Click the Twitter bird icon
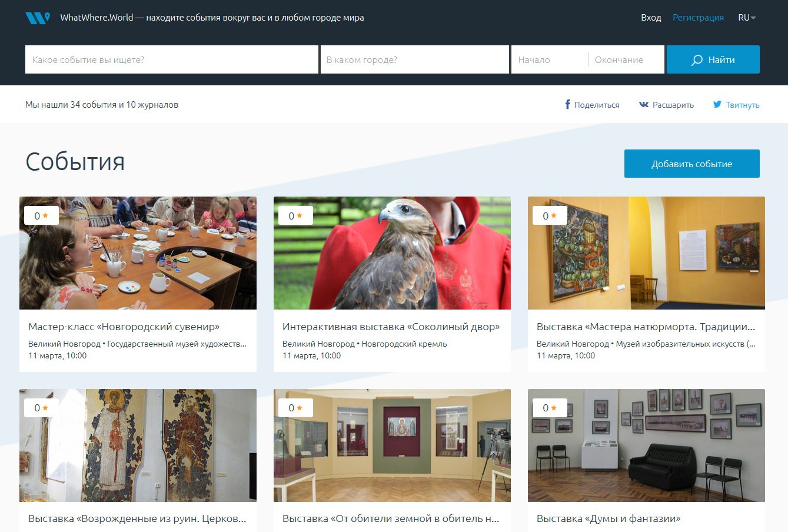 click(717, 105)
